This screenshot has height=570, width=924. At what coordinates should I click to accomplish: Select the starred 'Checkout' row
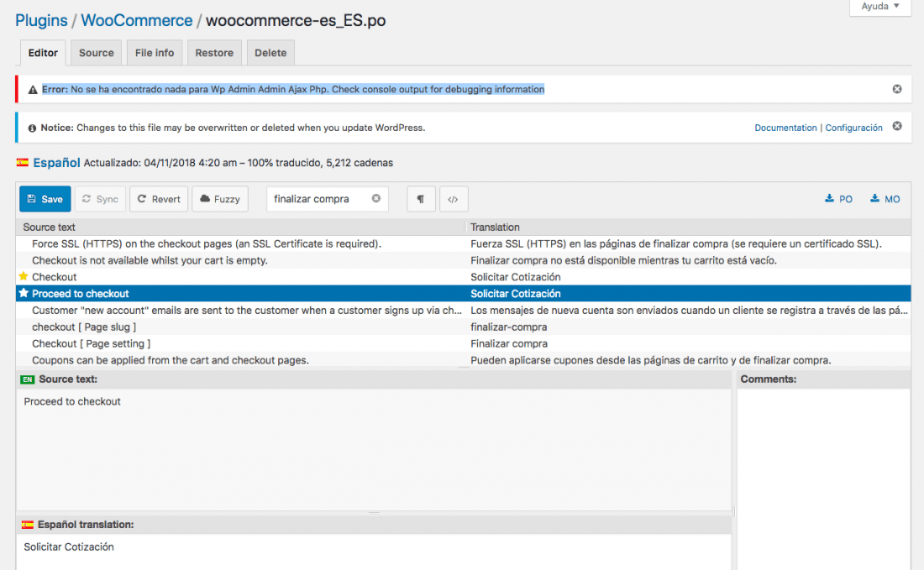(463, 277)
